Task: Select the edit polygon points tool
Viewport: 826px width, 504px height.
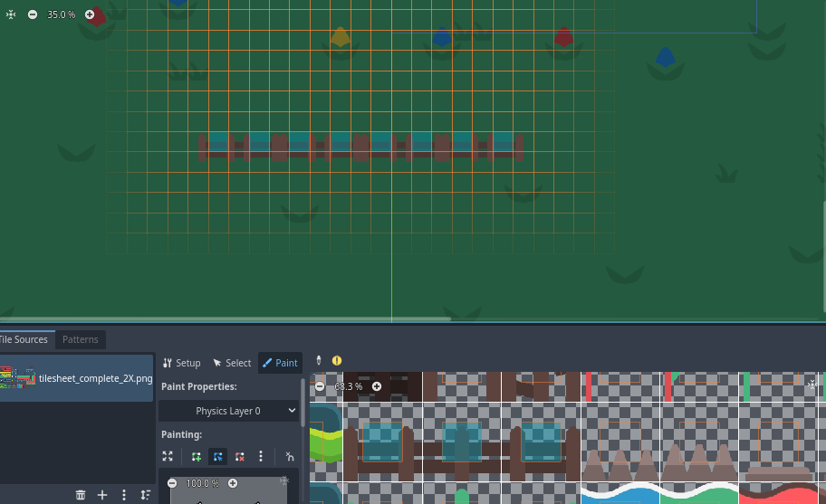Action: click(217, 456)
